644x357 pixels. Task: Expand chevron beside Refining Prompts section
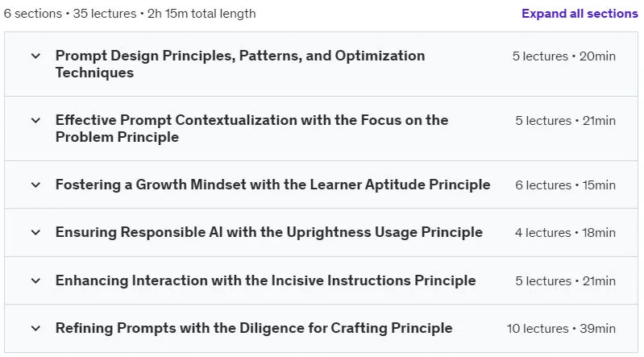tap(35, 329)
